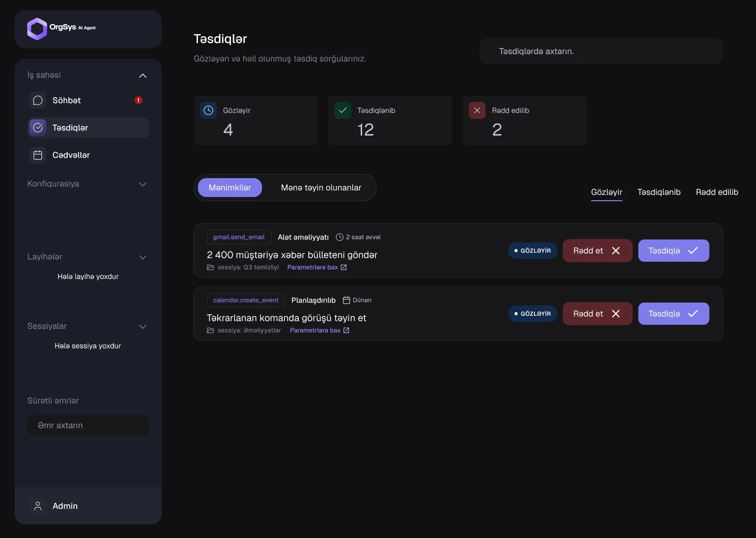This screenshot has height=538, width=756.
Task: Click the calendar.create_event tool tag
Action: pyautogui.click(x=246, y=300)
